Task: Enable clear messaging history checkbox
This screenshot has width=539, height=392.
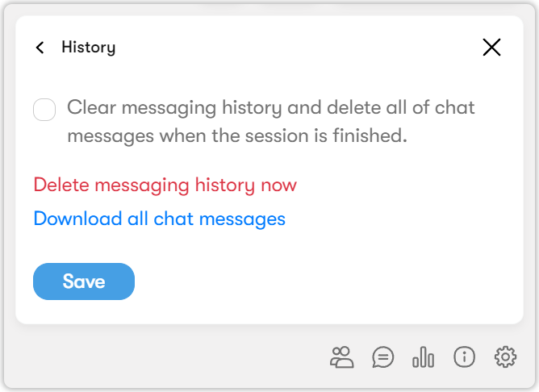Action: tap(44, 110)
